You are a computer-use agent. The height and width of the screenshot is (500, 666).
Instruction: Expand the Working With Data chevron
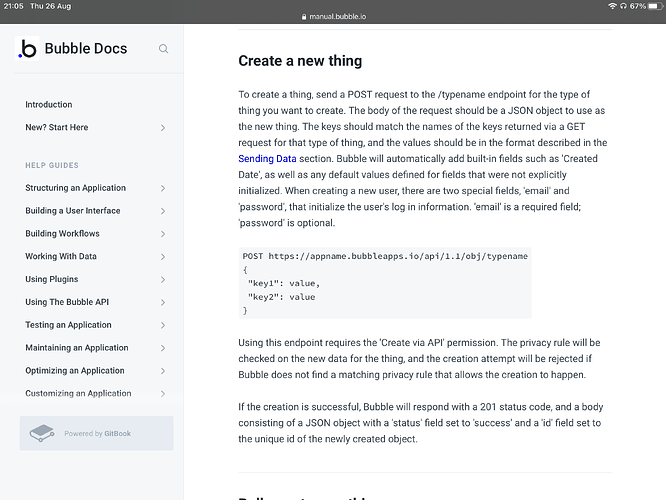pyautogui.click(x=163, y=257)
